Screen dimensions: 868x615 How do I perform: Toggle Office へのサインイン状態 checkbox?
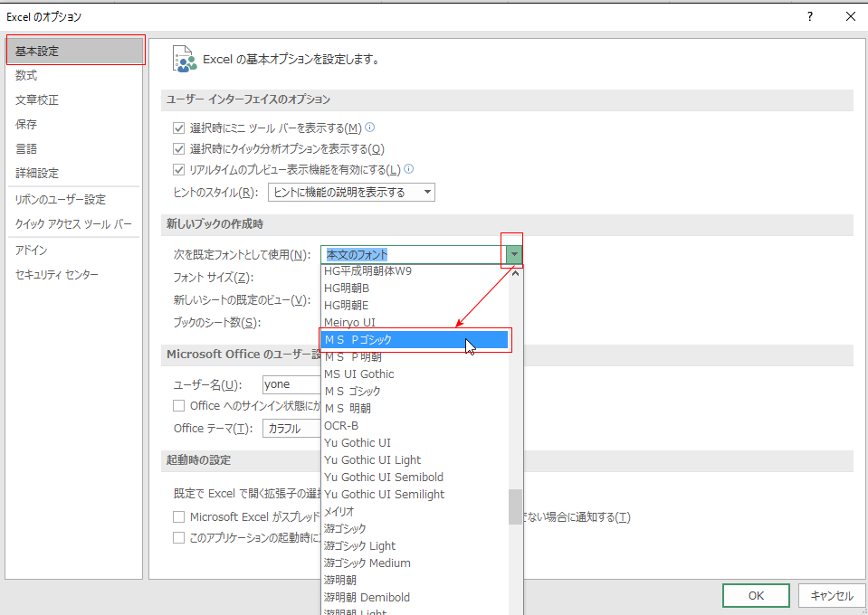pos(179,406)
